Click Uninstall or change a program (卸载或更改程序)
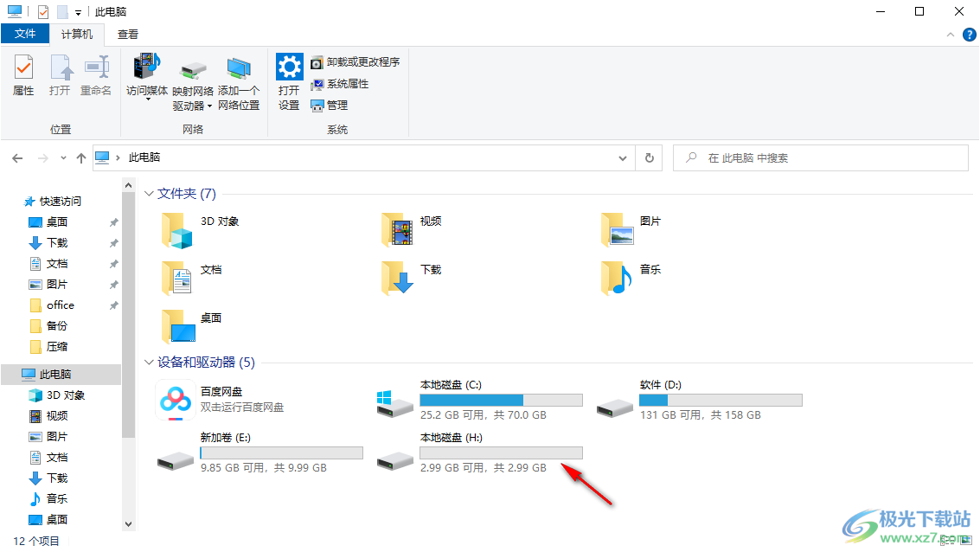Viewport: 980px width, 552px height. tap(355, 62)
